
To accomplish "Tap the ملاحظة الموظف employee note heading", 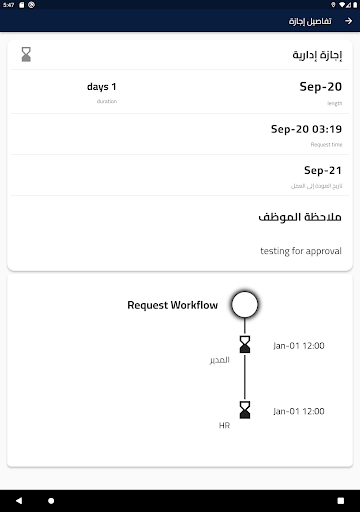I will click(300, 217).
